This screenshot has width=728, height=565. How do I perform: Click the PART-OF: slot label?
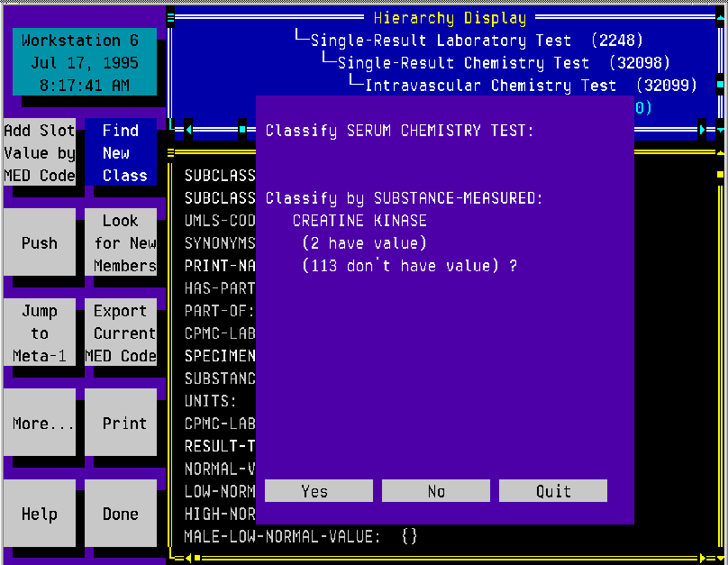tap(219, 311)
